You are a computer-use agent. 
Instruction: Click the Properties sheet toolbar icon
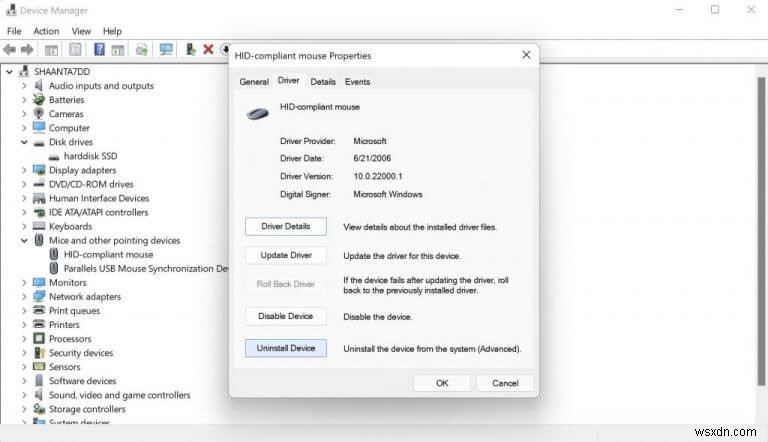75,49
